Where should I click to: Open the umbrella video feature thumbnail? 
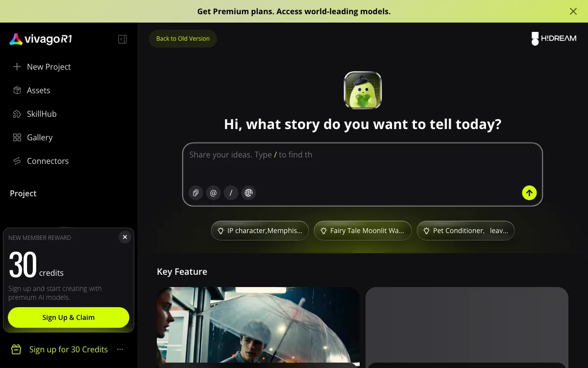click(258, 327)
